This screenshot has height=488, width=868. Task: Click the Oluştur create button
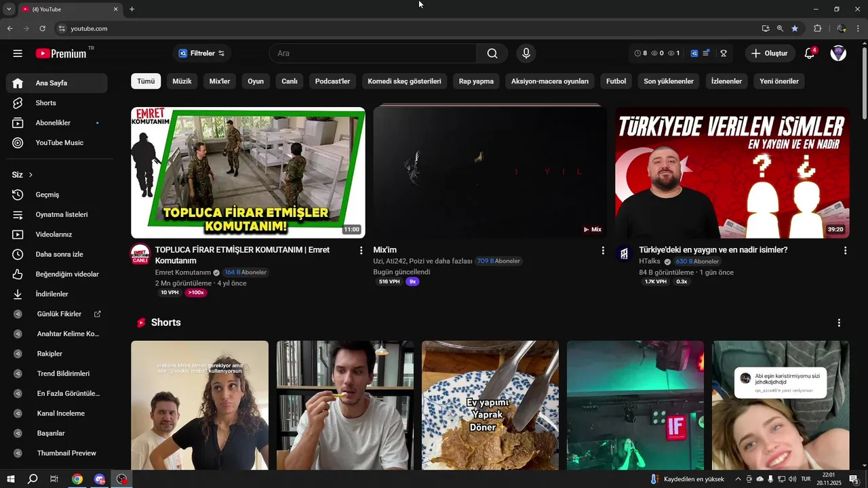coord(770,54)
